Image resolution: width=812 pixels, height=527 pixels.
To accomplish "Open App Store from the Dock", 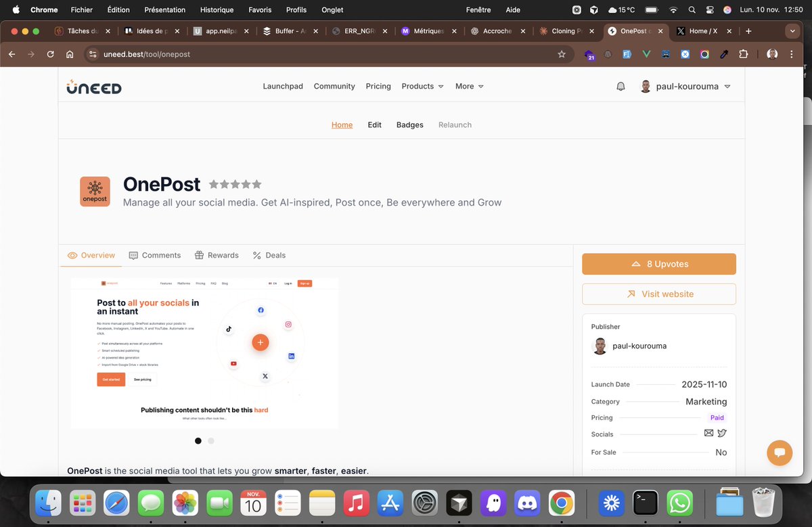I will [x=391, y=503].
